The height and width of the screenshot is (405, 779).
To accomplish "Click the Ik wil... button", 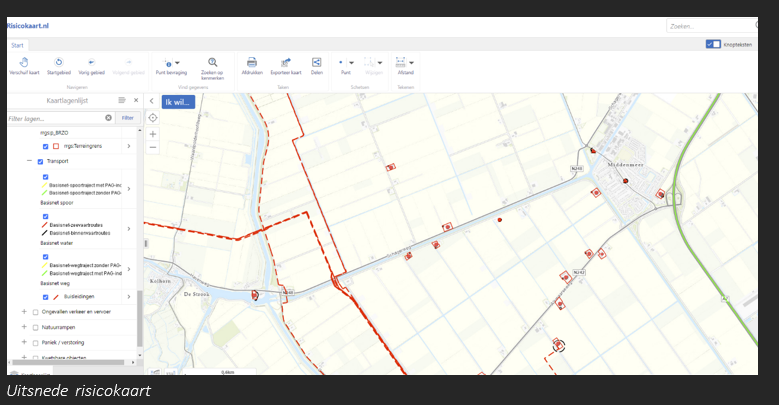I will coord(177,102).
